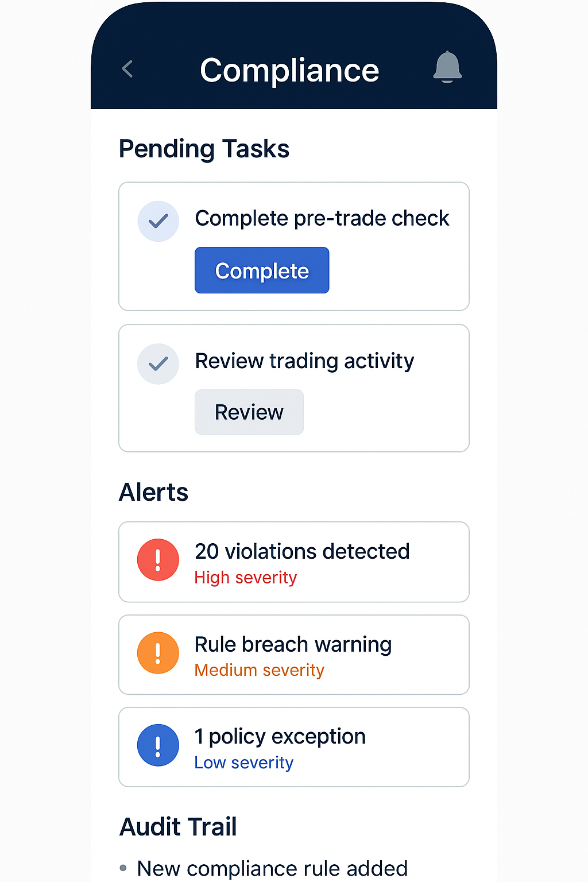Click the Audit Trail section heading
This screenshot has height=882, width=588.
178,827
